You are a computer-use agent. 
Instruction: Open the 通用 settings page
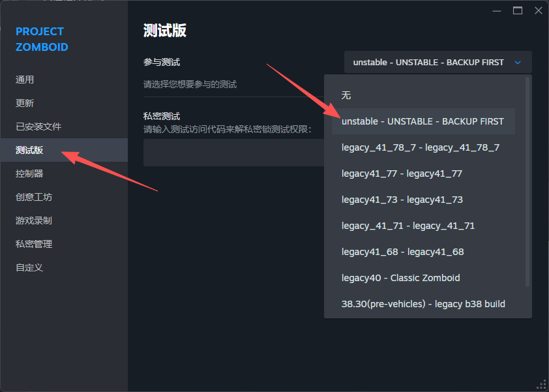pyautogui.click(x=25, y=80)
